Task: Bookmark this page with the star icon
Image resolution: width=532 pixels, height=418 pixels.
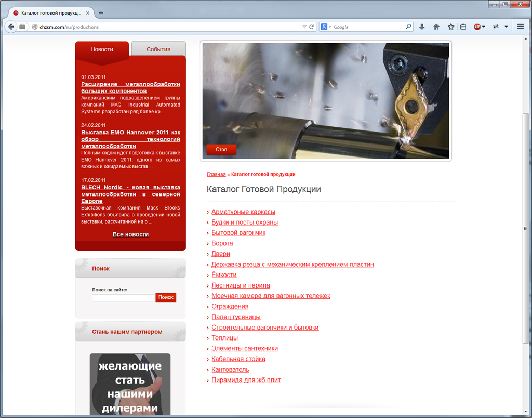Action: pyautogui.click(x=451, y=27)
